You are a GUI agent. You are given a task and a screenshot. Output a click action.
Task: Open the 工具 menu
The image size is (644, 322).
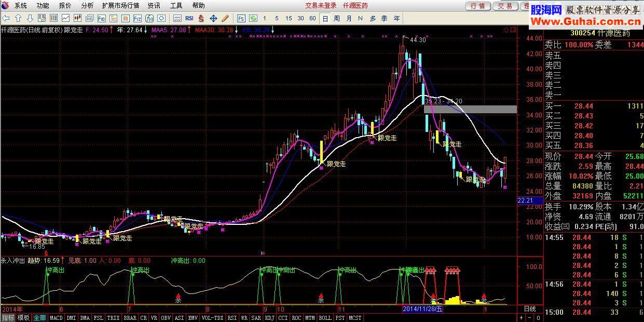click(x=176, y=5)
